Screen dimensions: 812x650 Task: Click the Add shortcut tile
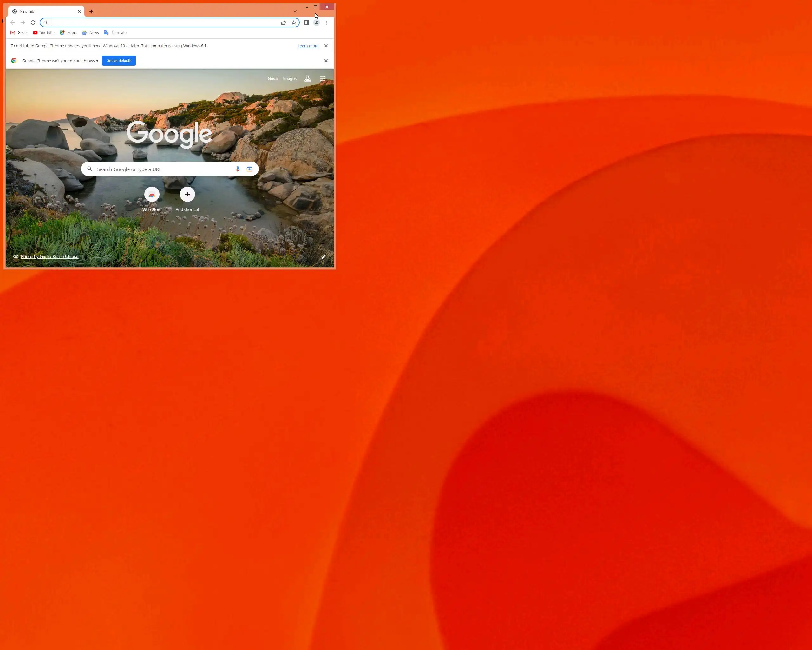click(187, 195)
